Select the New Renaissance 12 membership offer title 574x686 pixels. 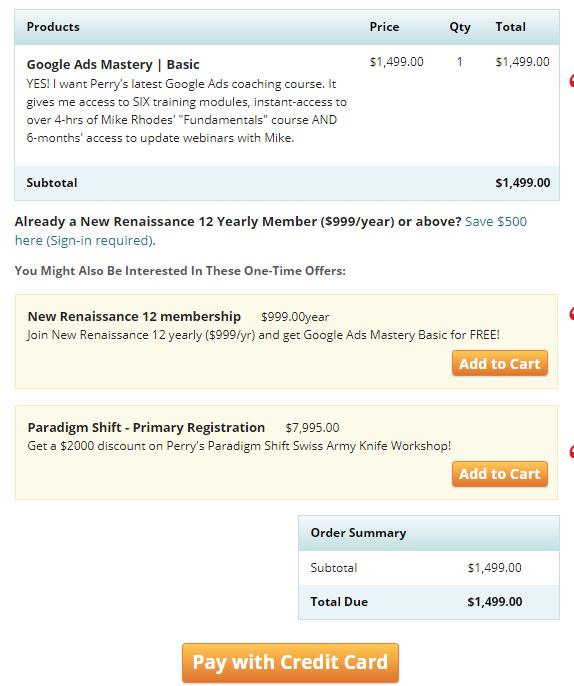pyautogui.click(x=134, y=316)
